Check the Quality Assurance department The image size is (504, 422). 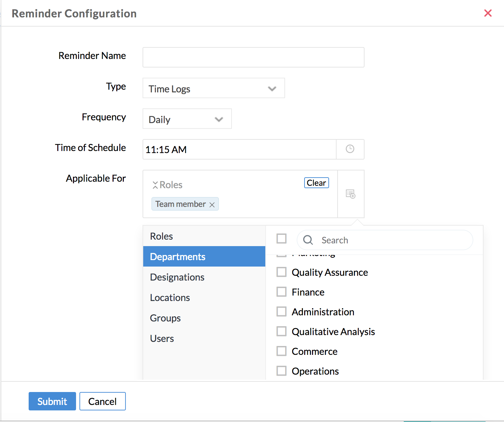[x=281, y=272]
